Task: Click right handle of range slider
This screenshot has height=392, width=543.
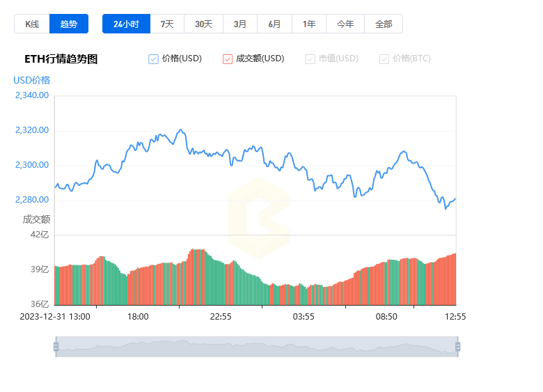Action: (x=457, y=347)
